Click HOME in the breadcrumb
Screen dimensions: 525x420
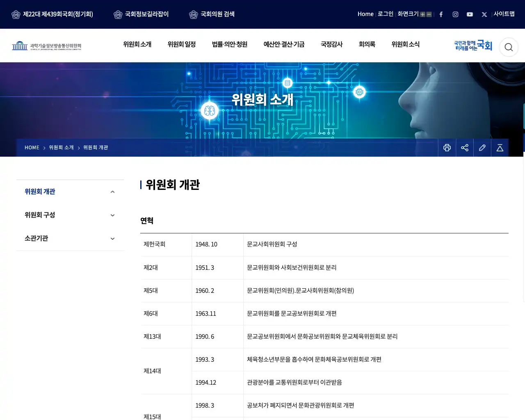(x=32, y=148)
